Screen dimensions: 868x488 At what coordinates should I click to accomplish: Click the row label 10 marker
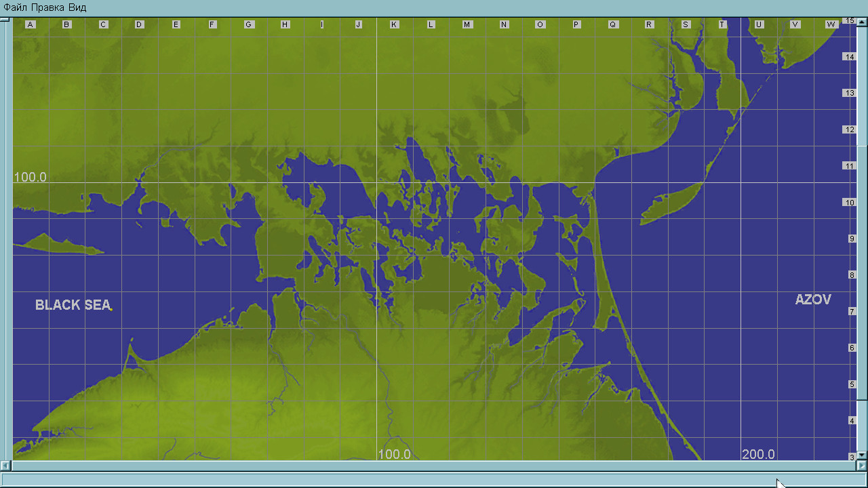tap(850, 202)
